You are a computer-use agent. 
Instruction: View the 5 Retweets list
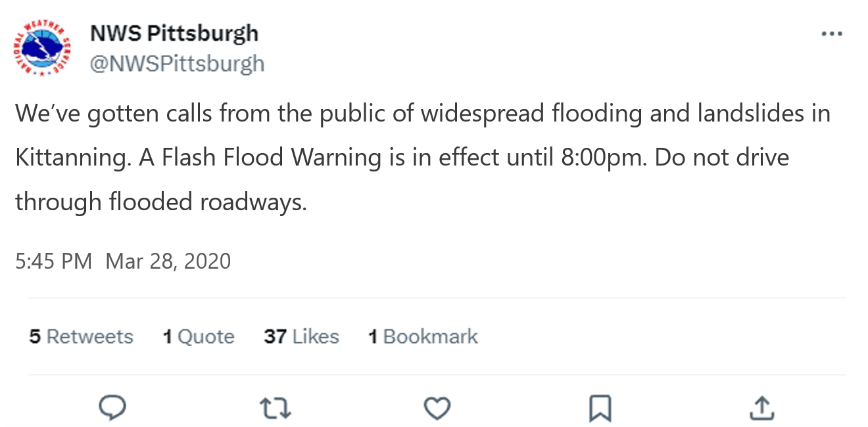[x=81, y=336]
